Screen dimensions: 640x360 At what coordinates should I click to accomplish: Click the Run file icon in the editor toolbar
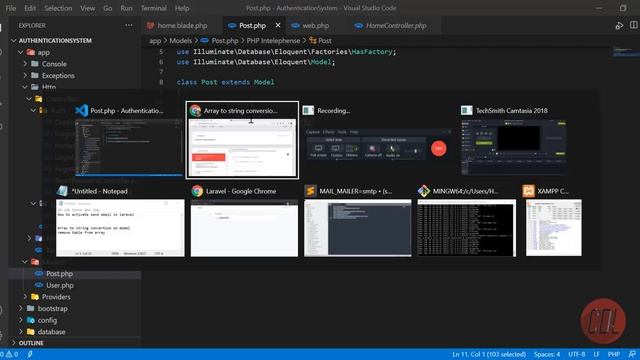pos(619,25)
